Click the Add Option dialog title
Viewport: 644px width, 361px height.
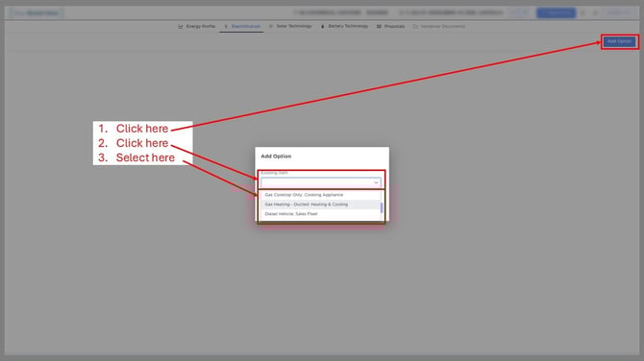tap(276, 156)
